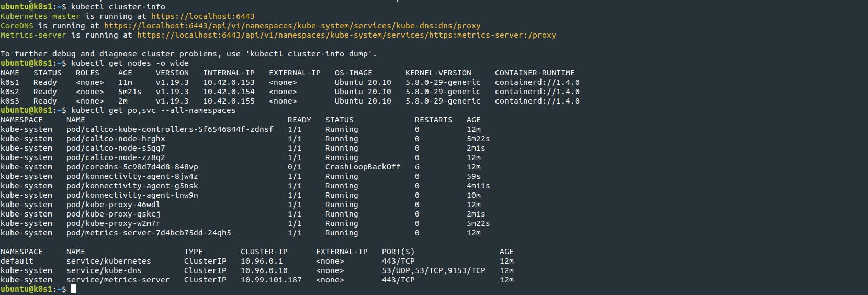
Task: Select restart count 6 for coredns pod
Action: click(x=417, y=167)
